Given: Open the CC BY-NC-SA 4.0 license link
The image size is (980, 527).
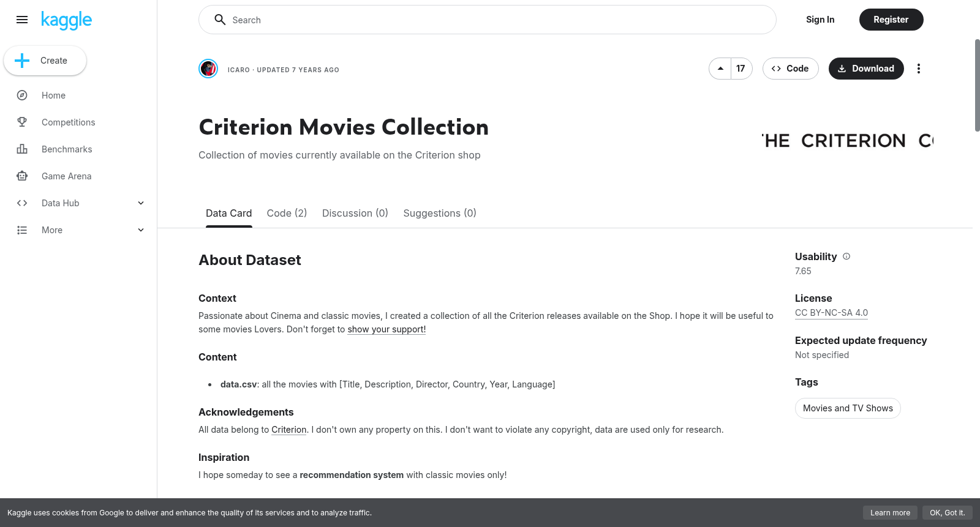Looking at the screenshot, I should [x=831, y=313].
